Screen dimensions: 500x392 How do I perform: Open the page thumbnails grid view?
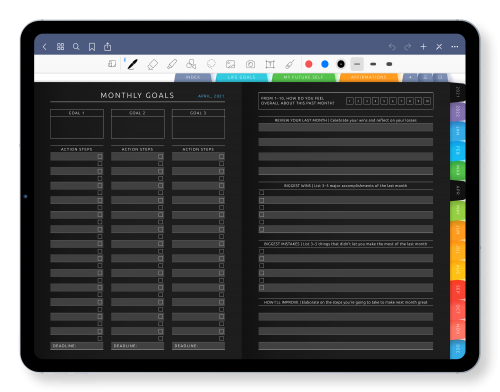tap(60, 47)
